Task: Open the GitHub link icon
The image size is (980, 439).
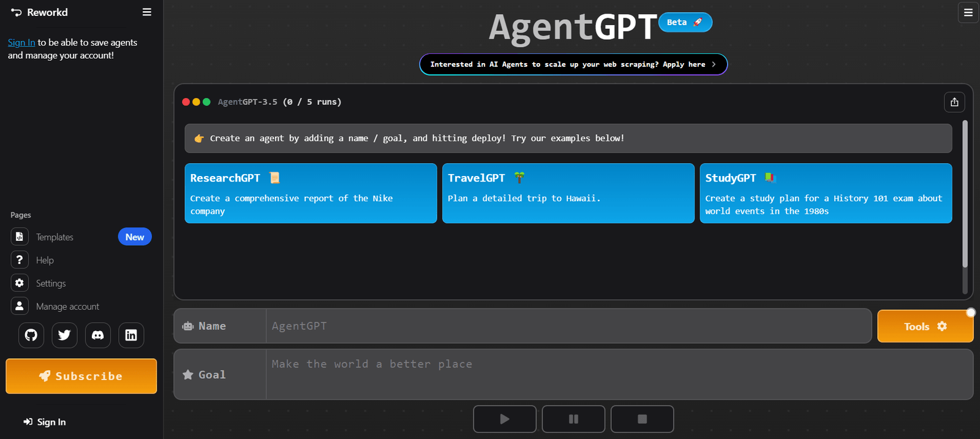Action: point(31,335)
